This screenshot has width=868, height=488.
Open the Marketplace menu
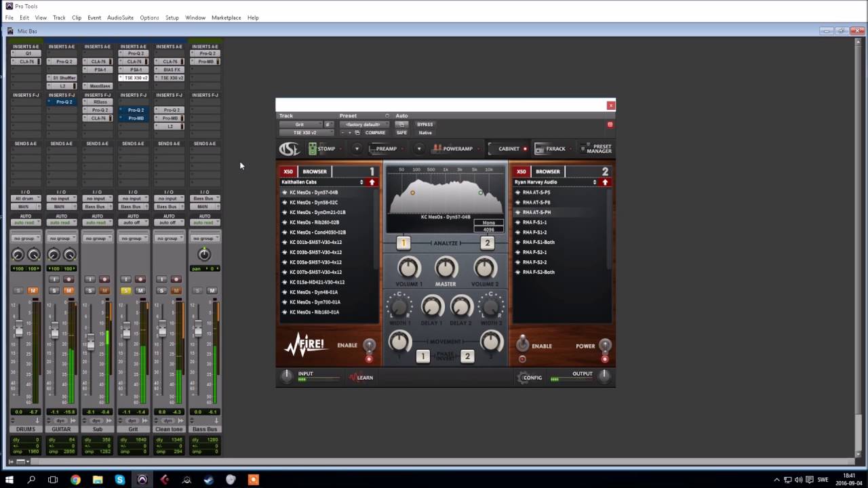226,18
